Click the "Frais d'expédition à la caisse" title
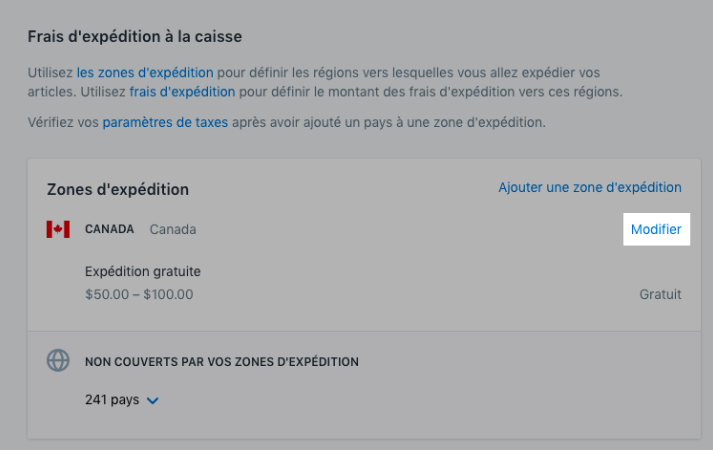713x450 pixels. coord(135,37)
